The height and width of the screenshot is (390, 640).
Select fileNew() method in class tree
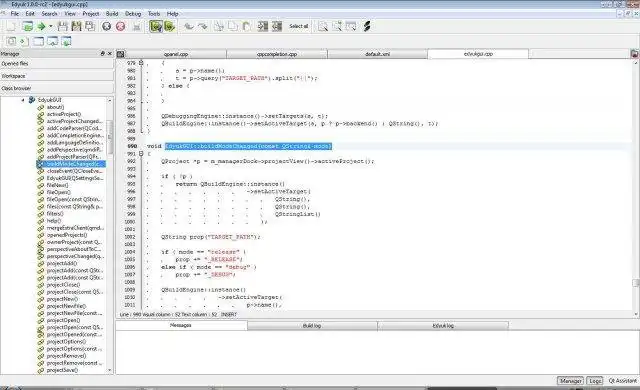click(57, 185)
